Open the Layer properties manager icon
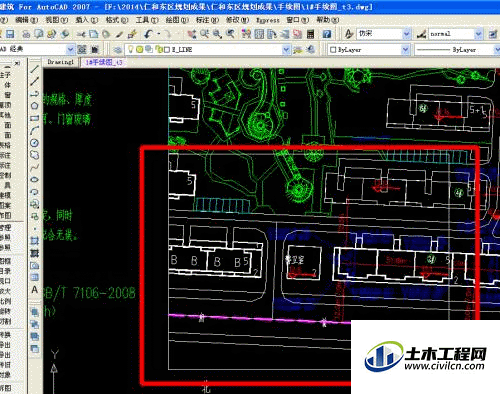 (117, 50)
